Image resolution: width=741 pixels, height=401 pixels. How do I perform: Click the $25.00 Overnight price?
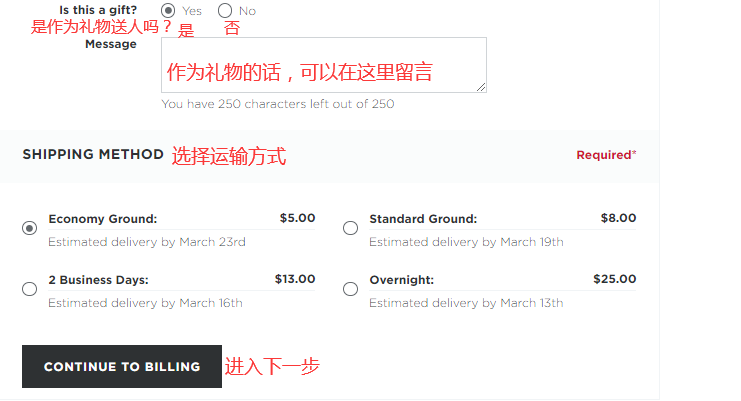[x=614, y=279]
